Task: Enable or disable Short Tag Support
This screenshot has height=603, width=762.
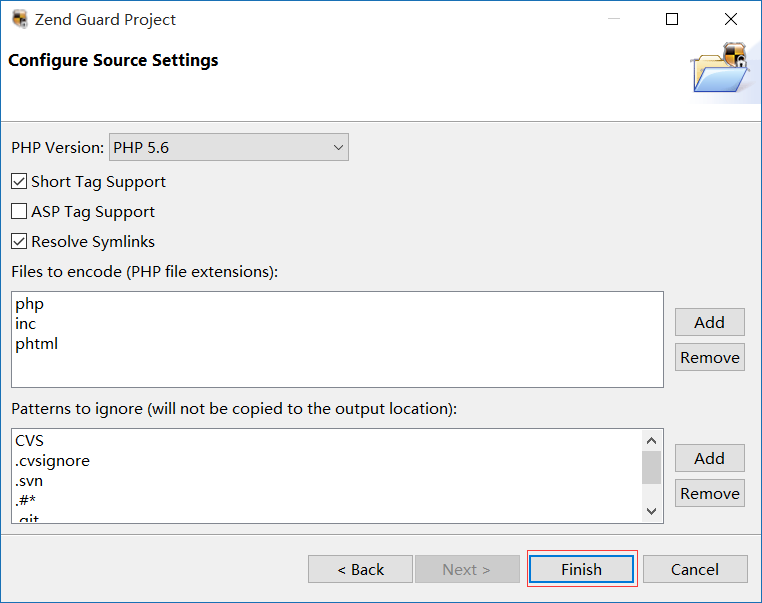Action: (19, 182)
